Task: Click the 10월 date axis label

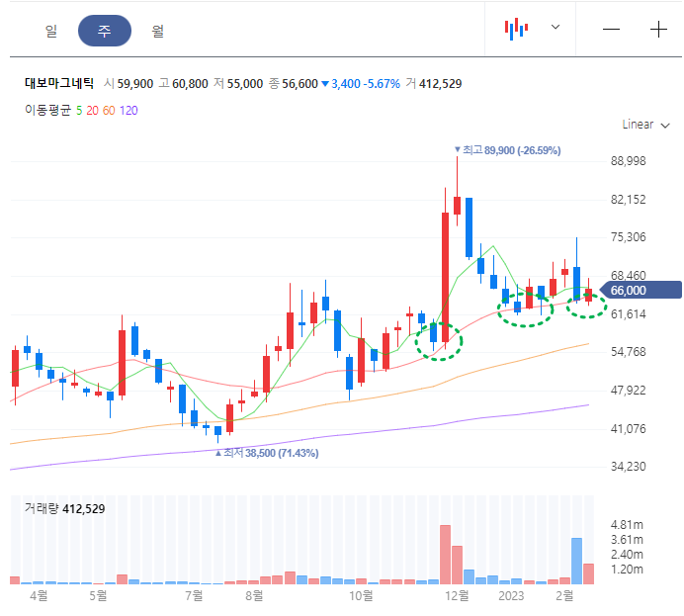Action: 361,595
